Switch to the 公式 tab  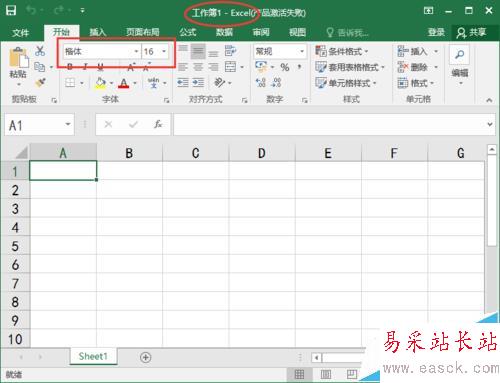[x=188, y=32]
